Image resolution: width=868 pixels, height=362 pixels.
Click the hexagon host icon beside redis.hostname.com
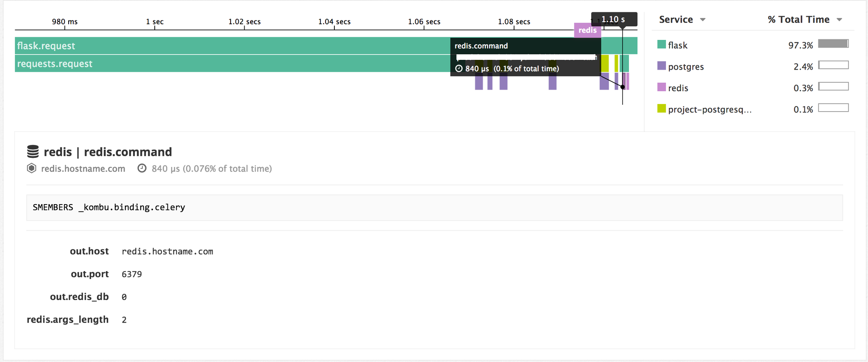tap(31, 168)
